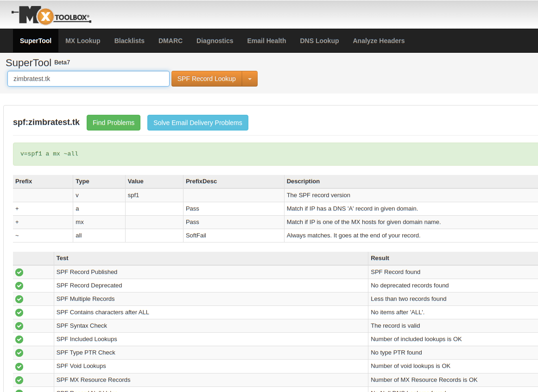
Task: Click check icon for SPF Contains characters after ALL
Action: pos(19,312)
